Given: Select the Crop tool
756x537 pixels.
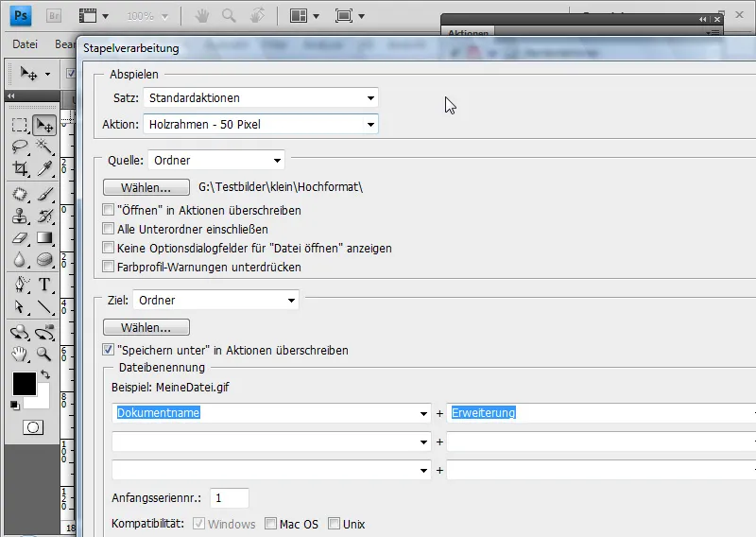Looking at the screenshot, I should [20, 168].
